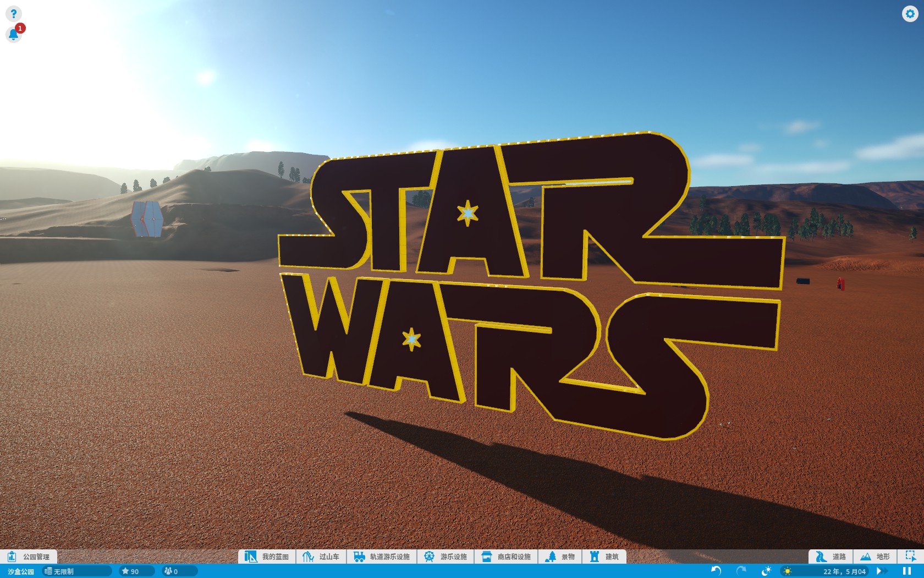Activate the multi-select marquee tool
This screenshot has height=578, width=924.
tap(911, 557)
